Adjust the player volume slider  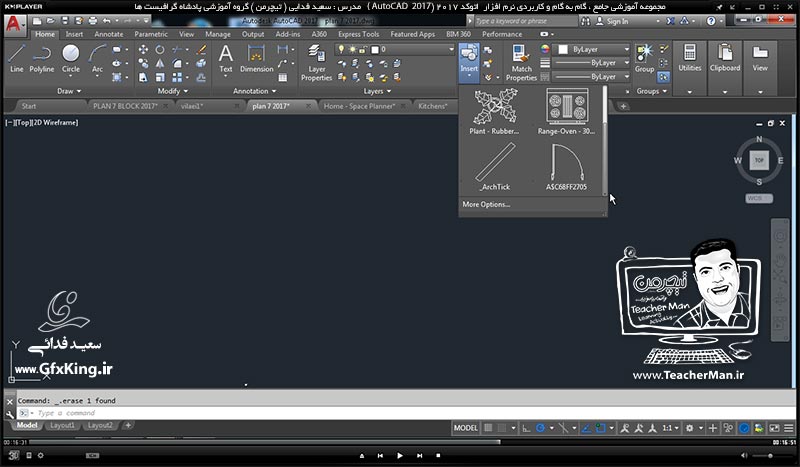coord(769,455)
